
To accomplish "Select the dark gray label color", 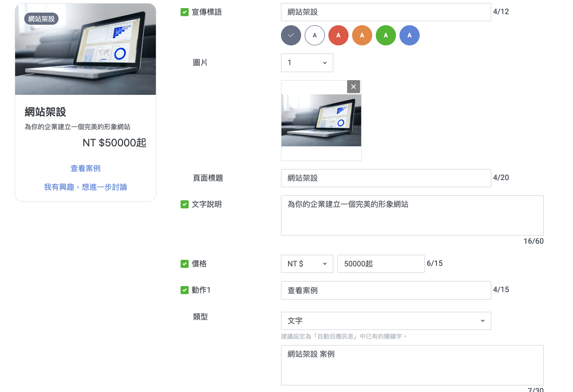I will pyautogui.click(x=291, y=35).
